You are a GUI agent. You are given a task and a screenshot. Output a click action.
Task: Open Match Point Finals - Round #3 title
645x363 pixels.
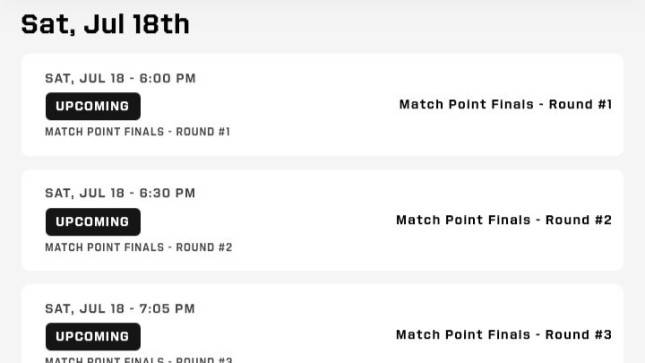(504, 335)
